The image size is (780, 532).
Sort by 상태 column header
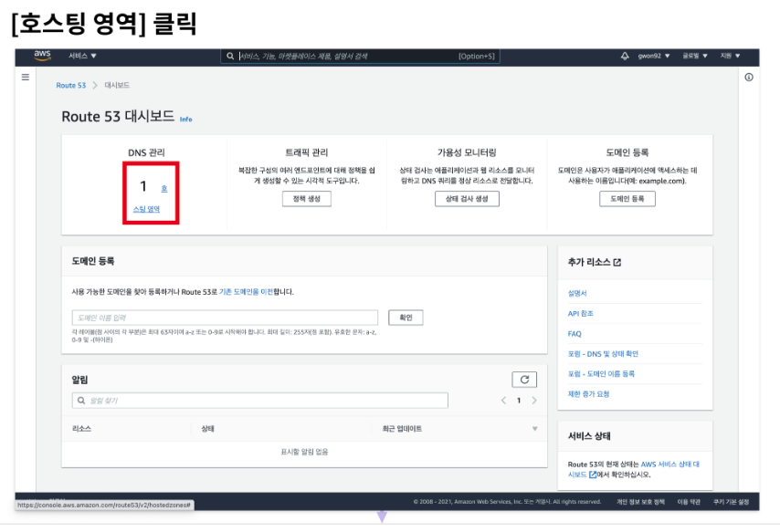pyautogui.click(x=207, y=429)
